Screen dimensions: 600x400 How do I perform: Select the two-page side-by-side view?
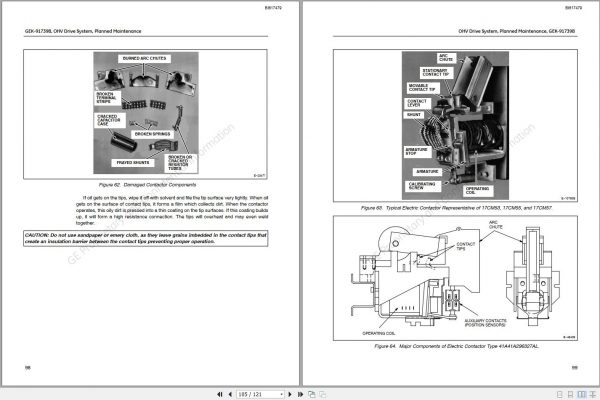(582, 394)
